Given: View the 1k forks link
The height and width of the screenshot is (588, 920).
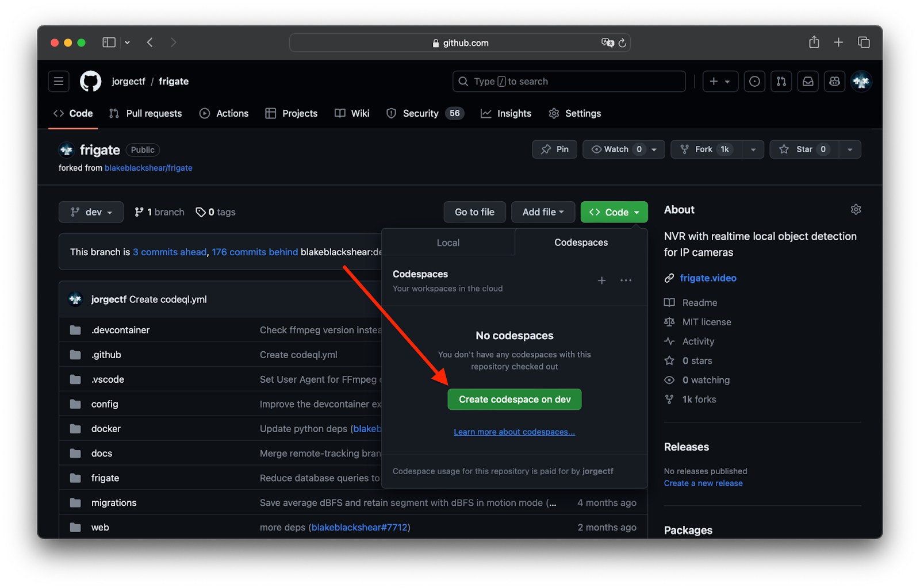Looking at the screenshot, I should pyautogui.click(x=691, y=399).
